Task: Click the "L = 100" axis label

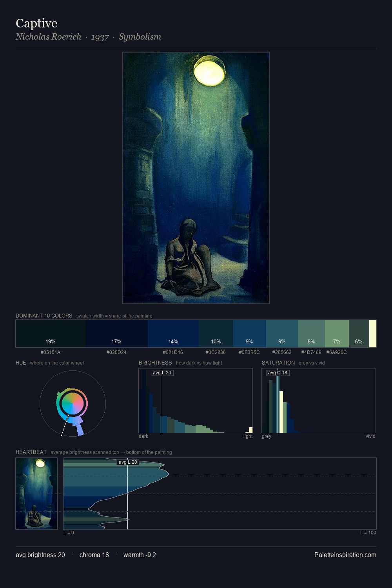Action: [x=368, y=532]
